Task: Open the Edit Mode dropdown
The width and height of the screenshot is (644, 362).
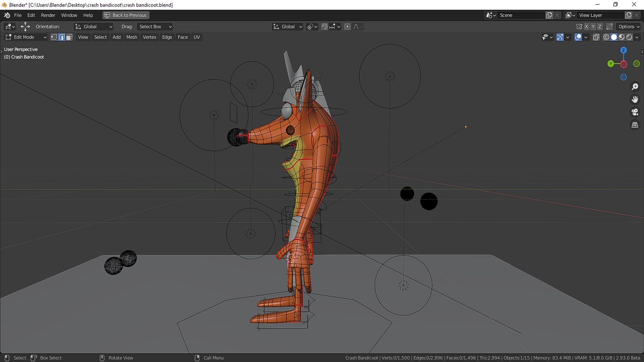Action: [x=25, y=37]
